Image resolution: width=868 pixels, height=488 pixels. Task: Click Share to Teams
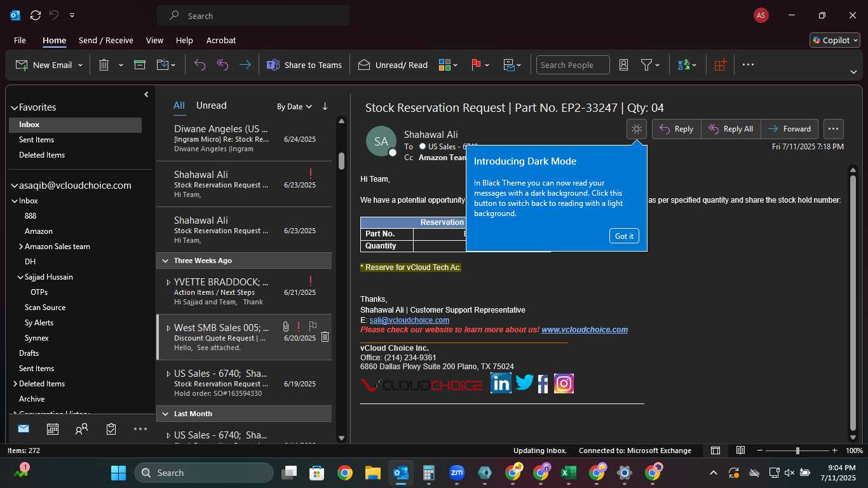304,65
